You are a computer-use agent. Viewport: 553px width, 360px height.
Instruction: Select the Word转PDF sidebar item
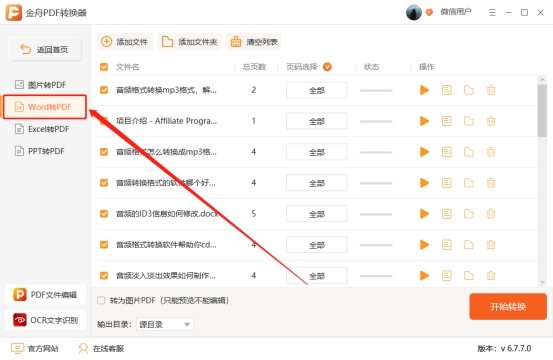pos(44,107)
